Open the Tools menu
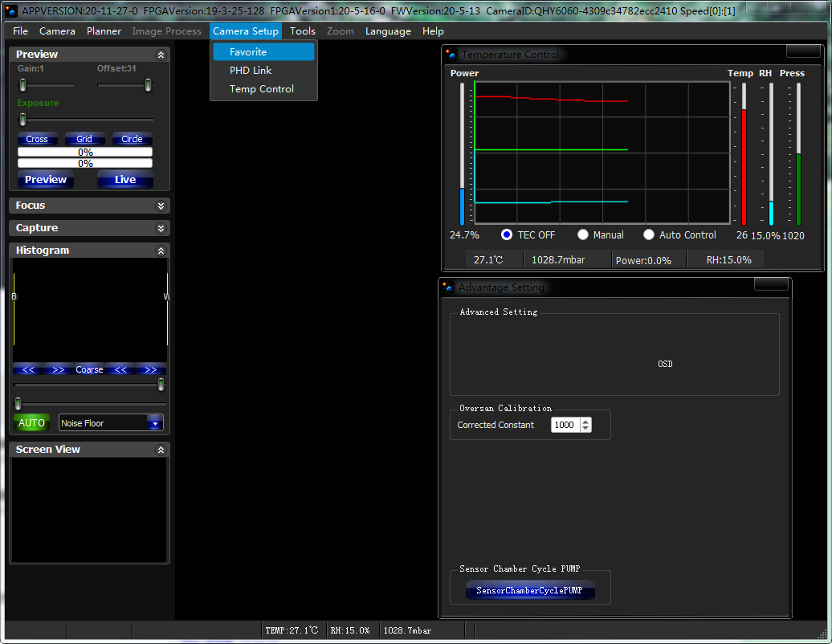The width and height of the screenshot is (832, 644). click(303, 31)
